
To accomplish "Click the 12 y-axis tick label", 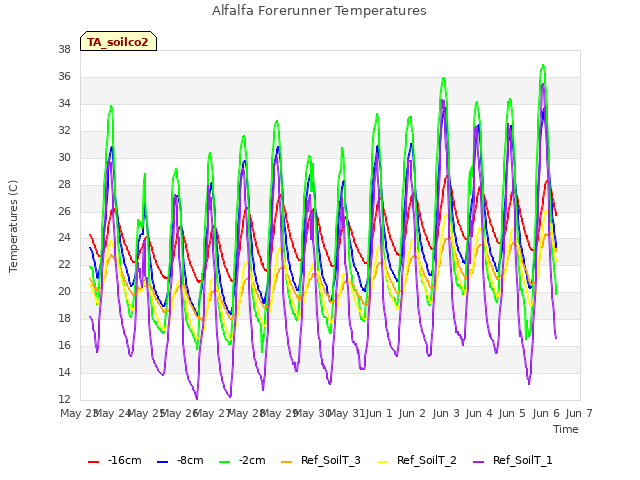I will (64, 399).
